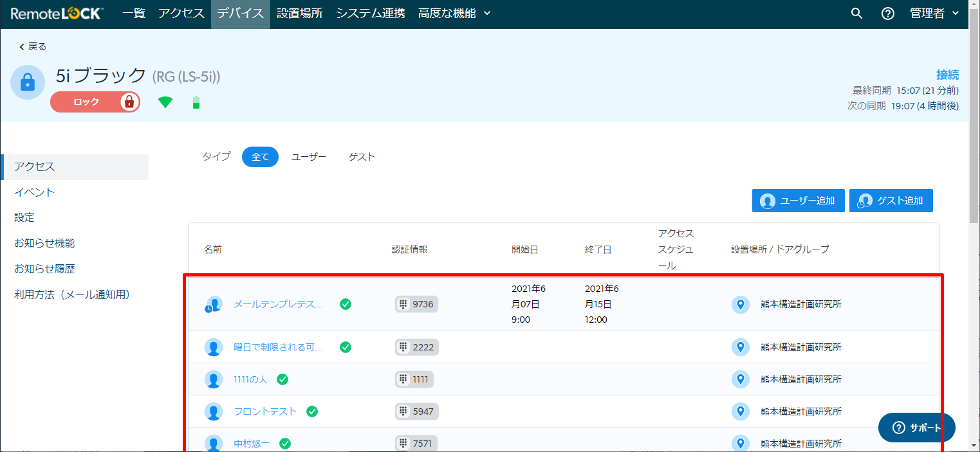Click the blue lock device icon
The image size is (980, 452).
click(x=28, y=82)
